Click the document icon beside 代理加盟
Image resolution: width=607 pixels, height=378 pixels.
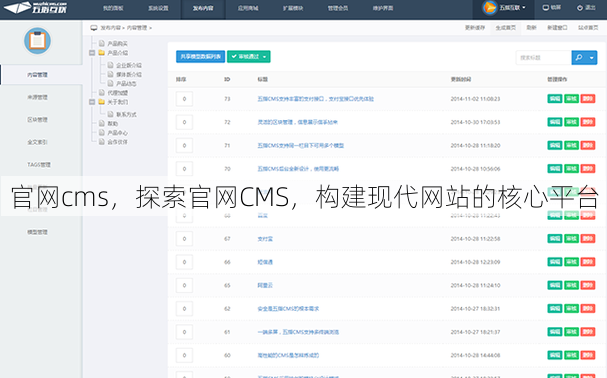point(101,93)
